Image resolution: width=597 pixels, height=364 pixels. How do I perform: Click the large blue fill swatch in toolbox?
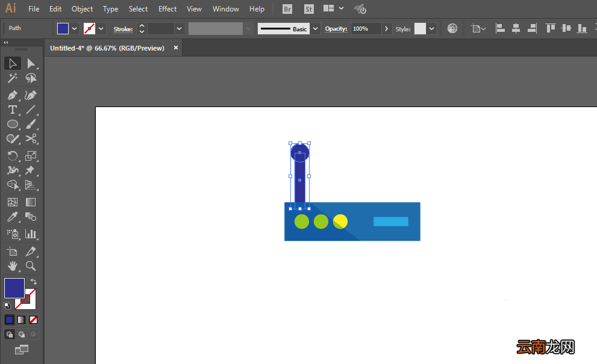tap(14, 288)
